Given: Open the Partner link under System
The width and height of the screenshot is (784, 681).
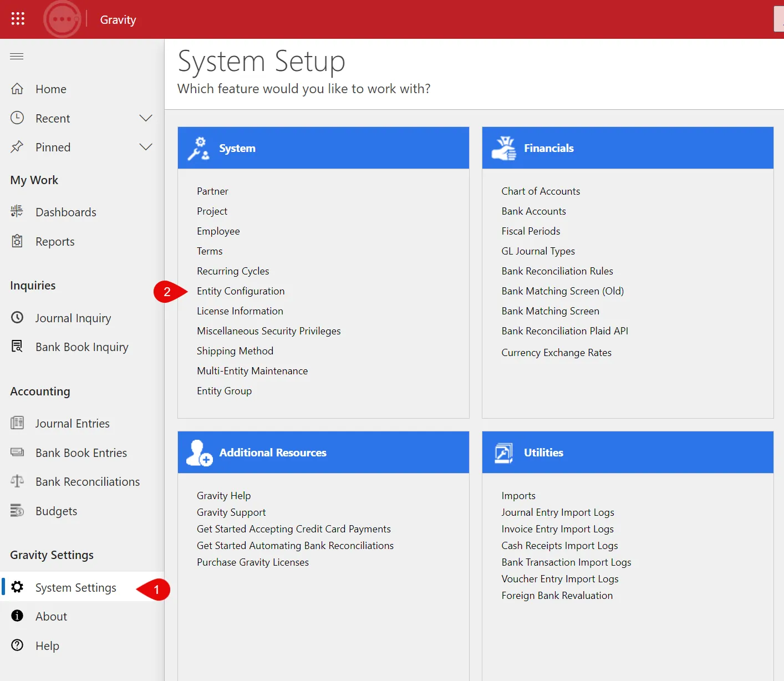Looking at the screenshot, I should coord(212,191).
